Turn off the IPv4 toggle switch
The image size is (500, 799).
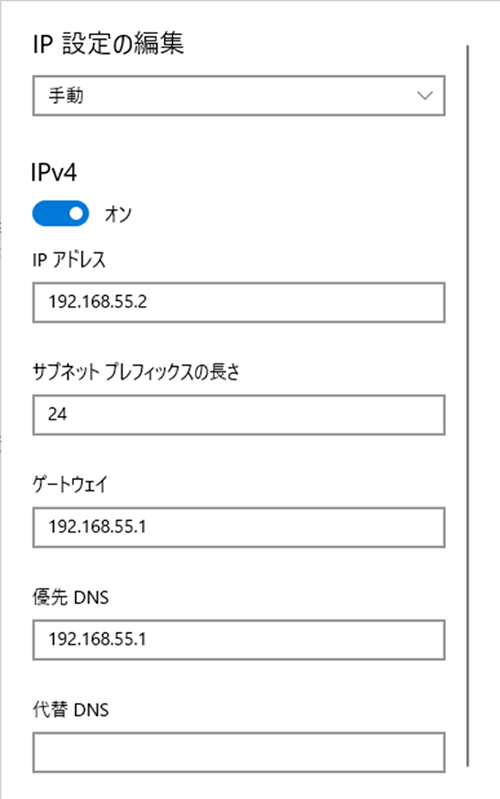61,214
